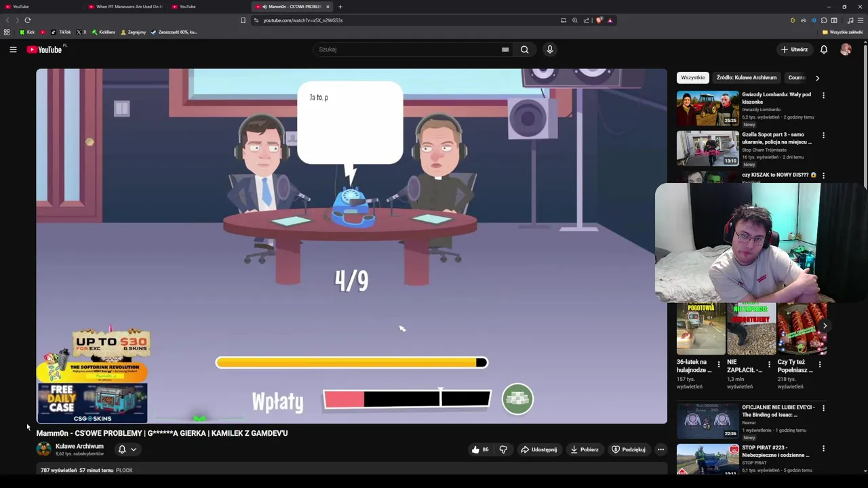868x488 pixels.
Task: Switch to 'When PIT Maneuvers Are Used' tab
Action: 125,7
